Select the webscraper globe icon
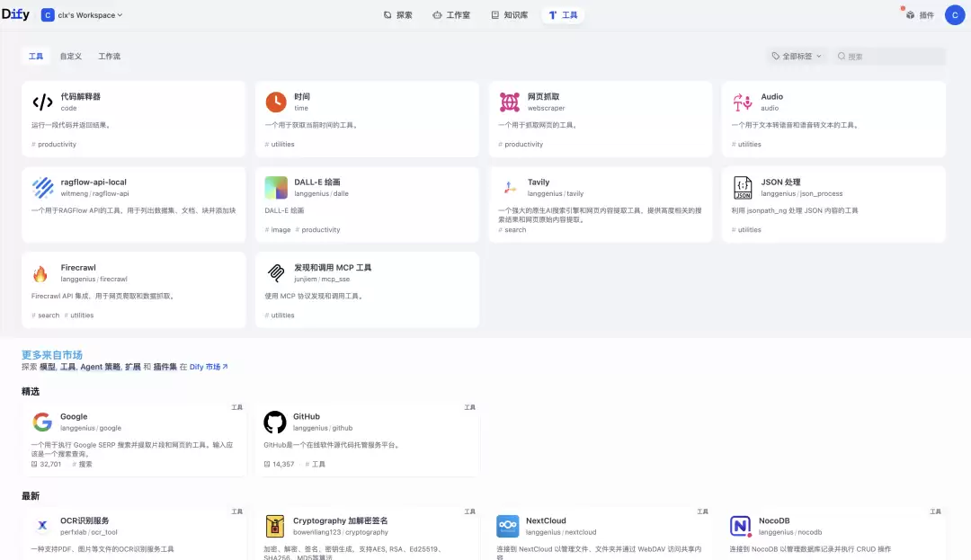 coord(510,102)
